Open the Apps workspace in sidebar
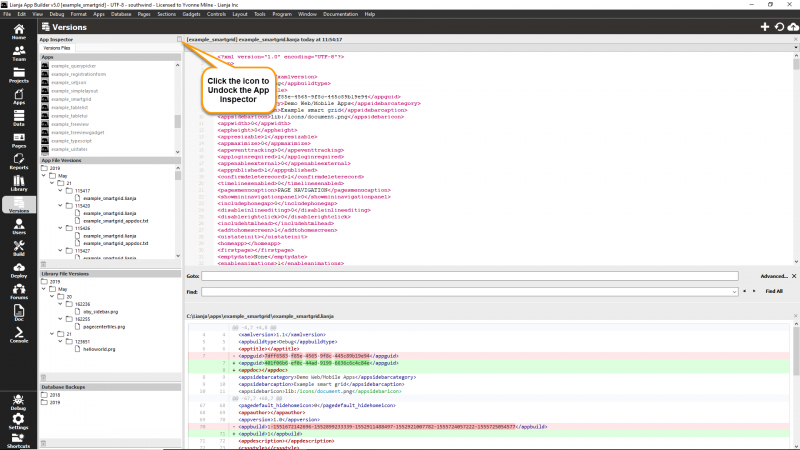This screenshot has height=450, width=800. [19, 97]
